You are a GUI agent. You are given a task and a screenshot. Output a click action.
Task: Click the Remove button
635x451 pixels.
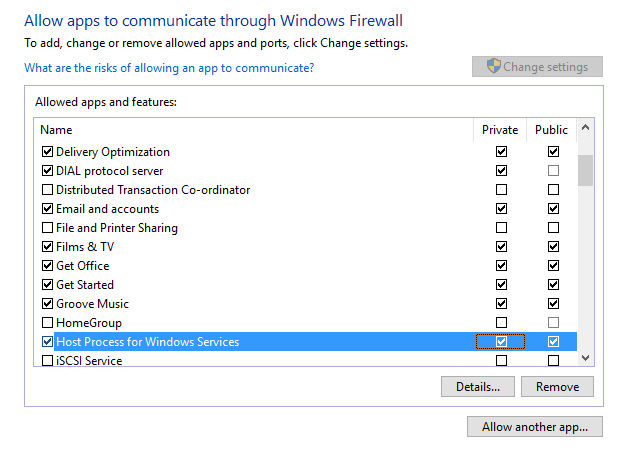pos(557,386)
